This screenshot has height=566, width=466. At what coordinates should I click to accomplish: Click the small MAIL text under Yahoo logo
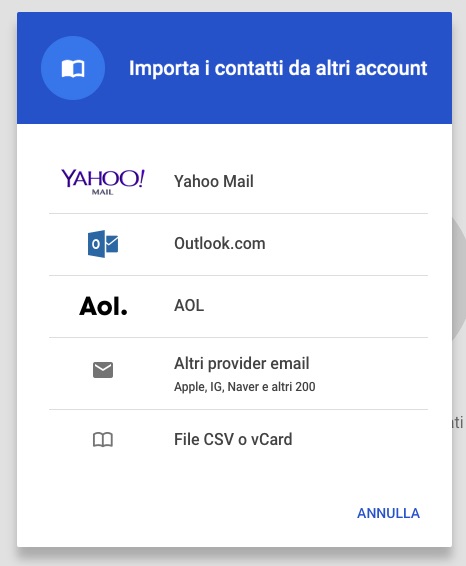click(x=103, y=192)
